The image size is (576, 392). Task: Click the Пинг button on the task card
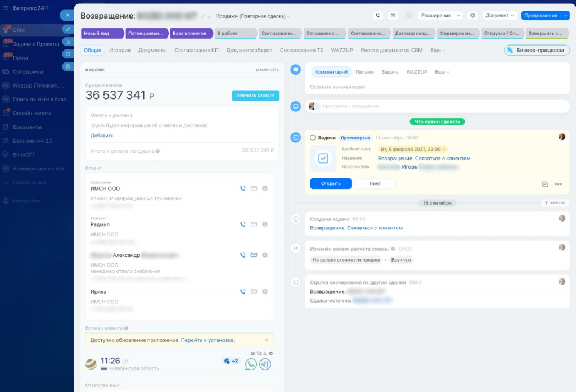375,183
